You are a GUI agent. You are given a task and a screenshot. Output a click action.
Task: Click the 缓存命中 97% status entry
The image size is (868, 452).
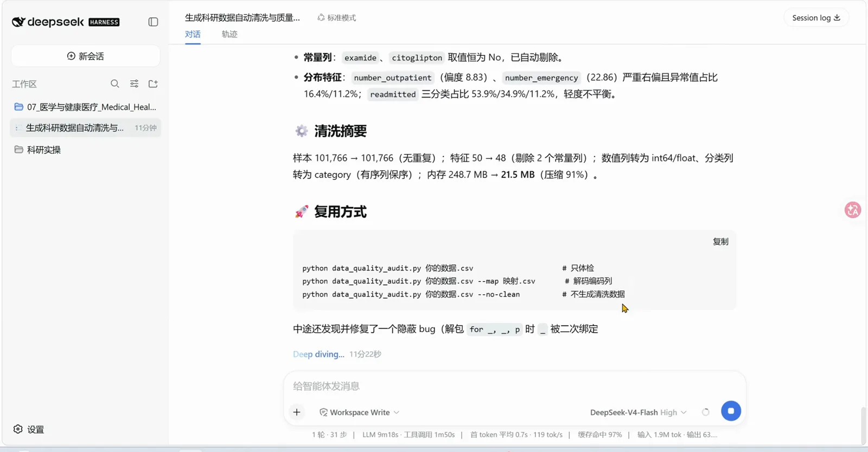(x=599, y=435)
